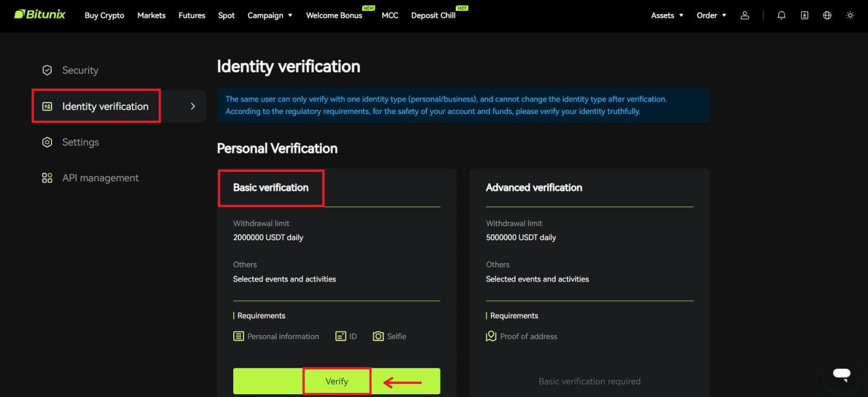Click the app download icon
The width and height of the screenshot is (868, 397).
(x=805, y=15)
